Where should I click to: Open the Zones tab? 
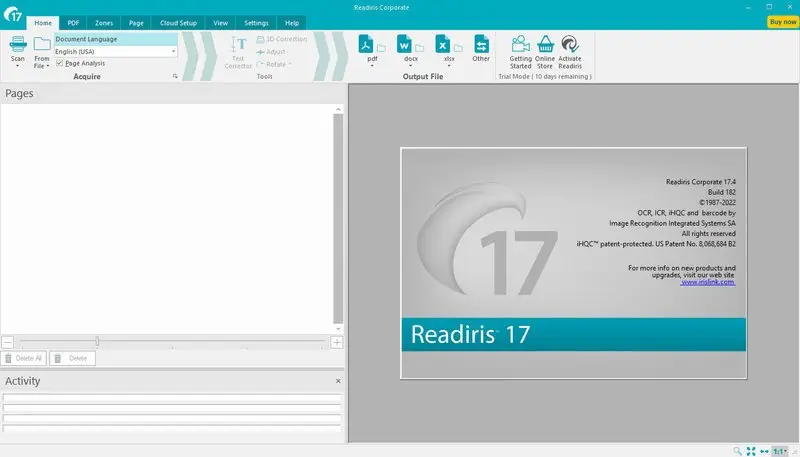coord(104,23)
